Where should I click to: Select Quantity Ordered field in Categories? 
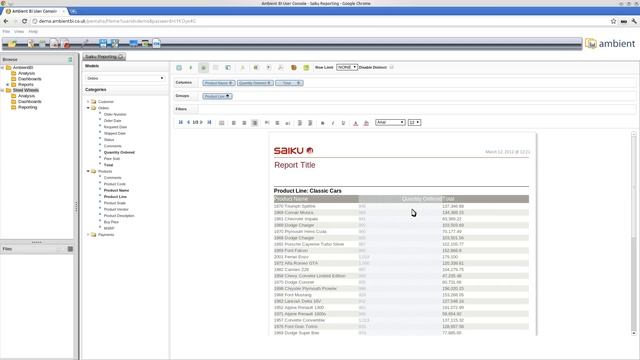(119, 152)
